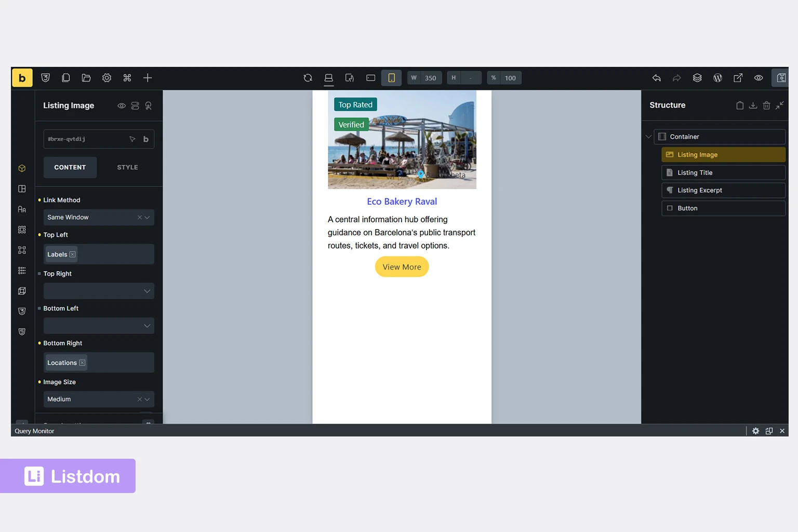The height and width of the screenshot is (532, 798).
Task: Toggle eye icon beside Listing Image heading
Action: point(122,106)
